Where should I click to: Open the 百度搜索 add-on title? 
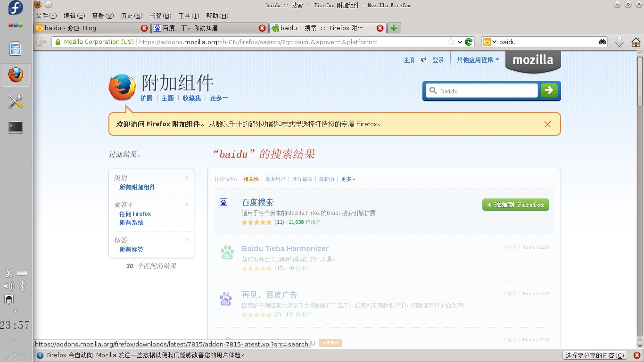click(x=257, y=202)
